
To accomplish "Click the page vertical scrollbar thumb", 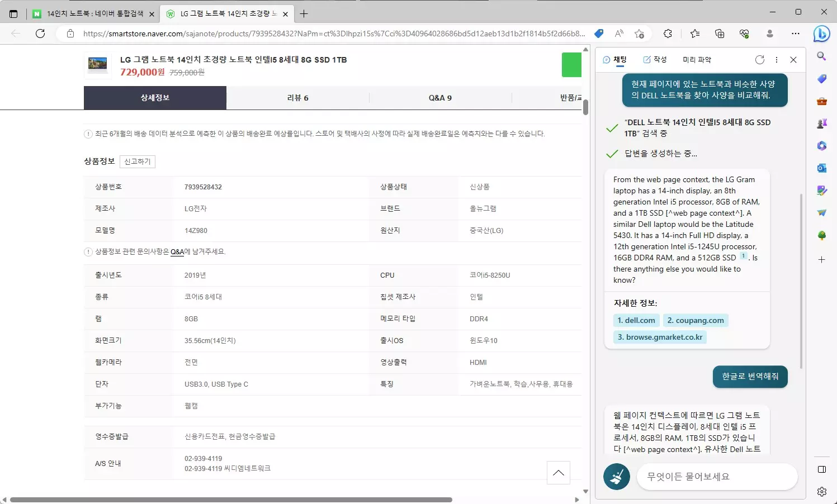I will 585,107.
